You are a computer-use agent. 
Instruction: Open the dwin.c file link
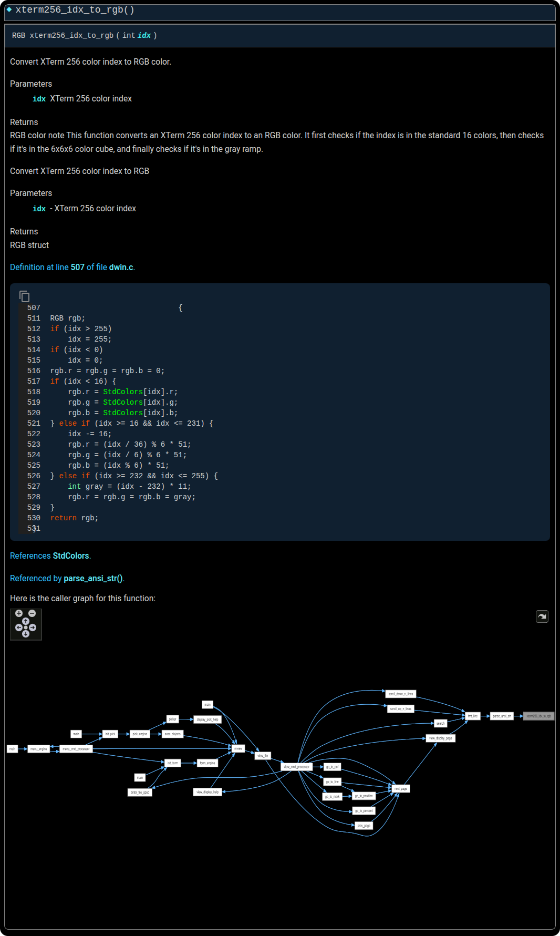[121, 267]
